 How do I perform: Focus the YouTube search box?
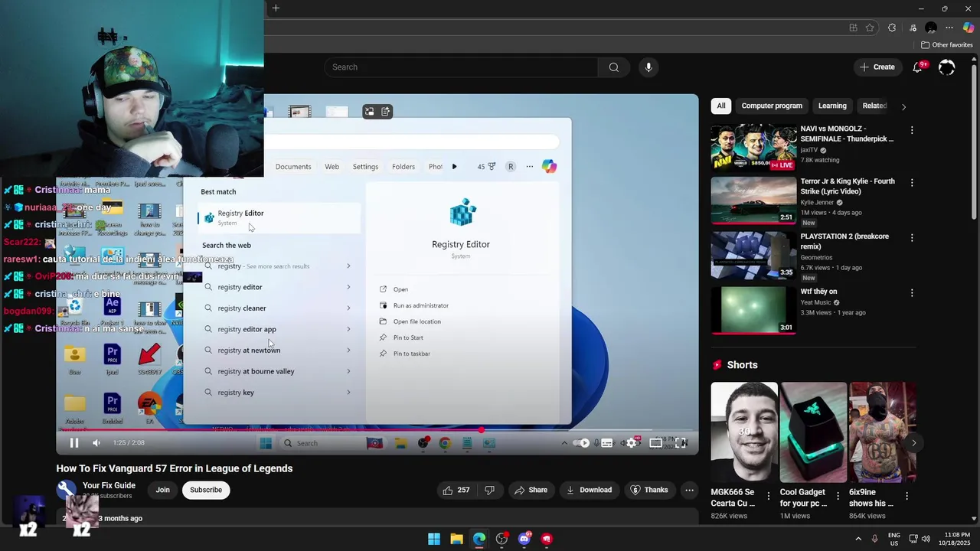(462, 67)
